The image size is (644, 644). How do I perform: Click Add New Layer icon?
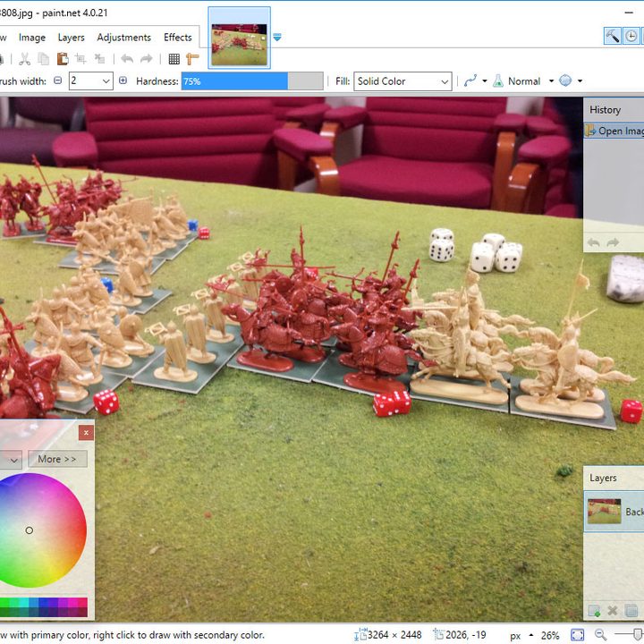(x=594, y=611)
